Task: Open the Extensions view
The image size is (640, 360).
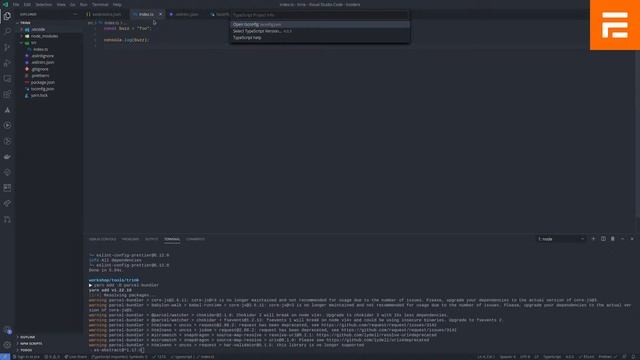Action: click(7, 94)
